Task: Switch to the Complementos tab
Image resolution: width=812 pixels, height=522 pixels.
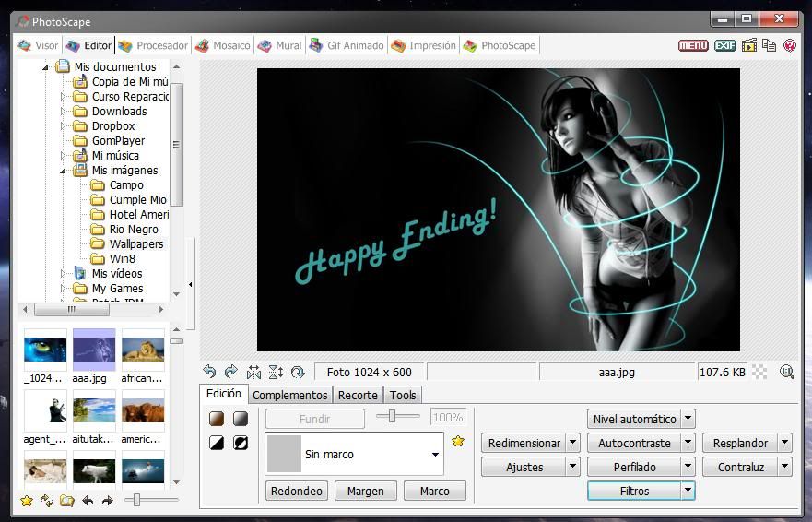Action: pos(290,395)
